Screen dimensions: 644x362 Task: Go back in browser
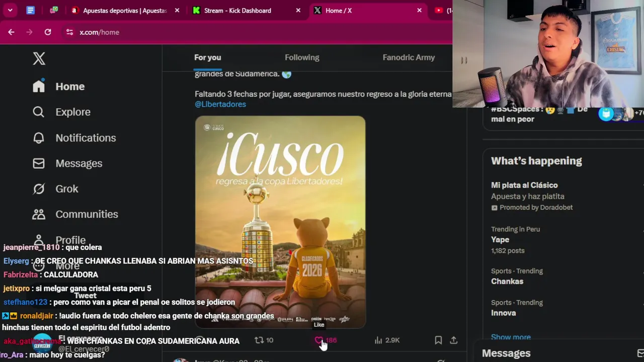click(x=11, y=32)
